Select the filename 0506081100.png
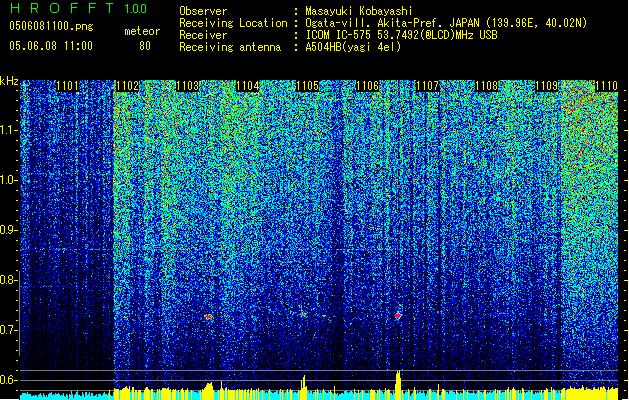This screenshot has width=629, height=400. 51,27
